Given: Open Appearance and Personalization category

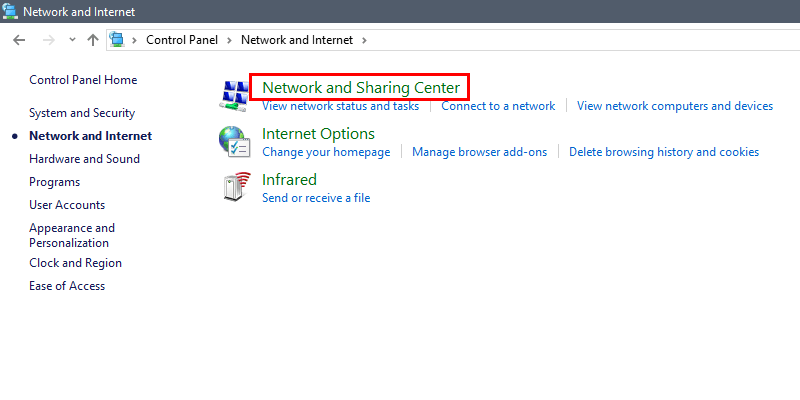Looking at the screenshot, I should [x=72, y=235].
